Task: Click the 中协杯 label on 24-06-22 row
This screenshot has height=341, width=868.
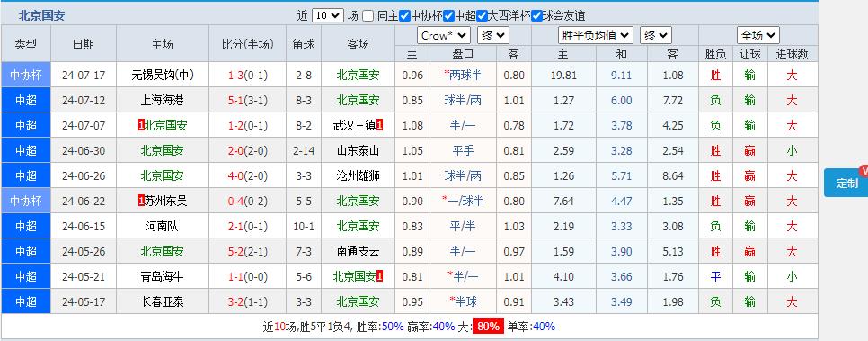Action: point(26,201)
